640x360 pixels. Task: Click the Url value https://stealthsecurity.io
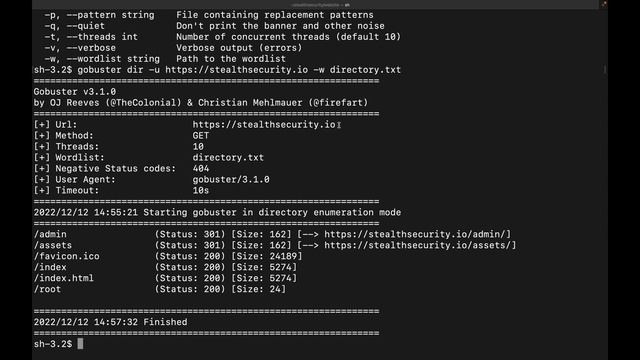[264, 125]
